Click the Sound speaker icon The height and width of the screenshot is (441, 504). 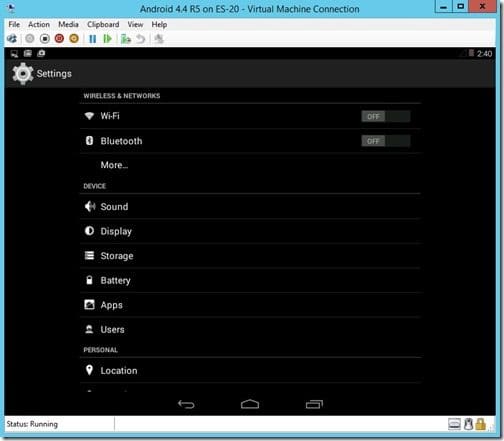[90, 206]
